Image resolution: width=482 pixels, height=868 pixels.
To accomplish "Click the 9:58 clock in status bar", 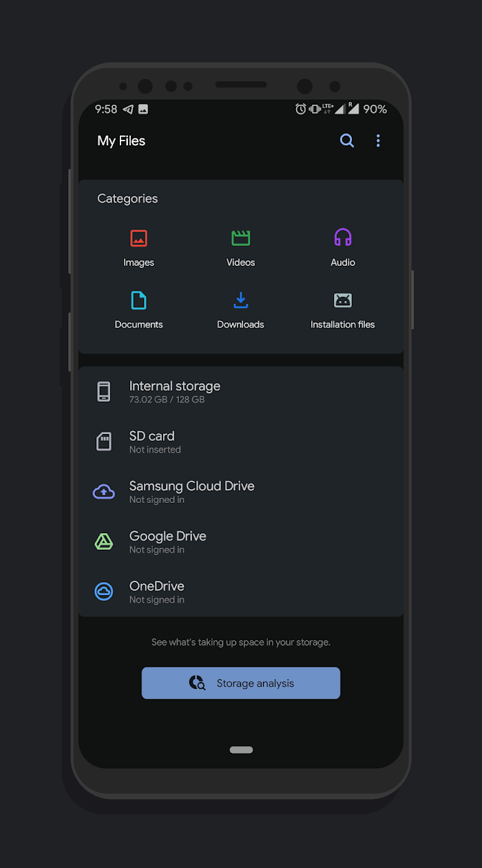I will [x=106, y=109].
